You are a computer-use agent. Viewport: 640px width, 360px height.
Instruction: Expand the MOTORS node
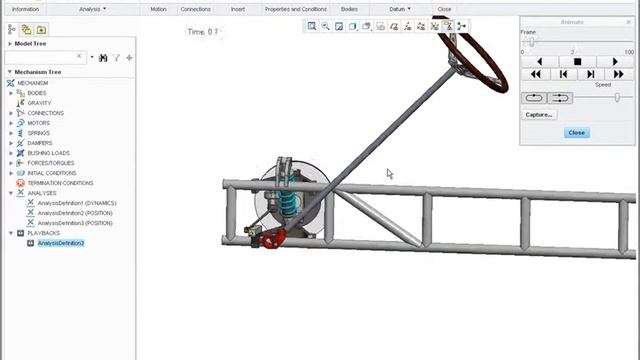pos(11,123)
